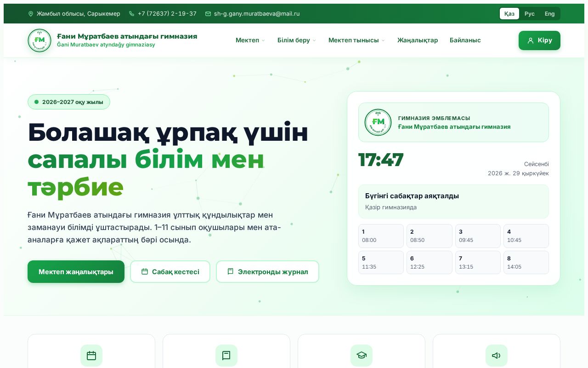Open Мектеп жаңалықтары button
This screenshot has width=588, height=368.
pyautogui.click(x=76, y=271)
